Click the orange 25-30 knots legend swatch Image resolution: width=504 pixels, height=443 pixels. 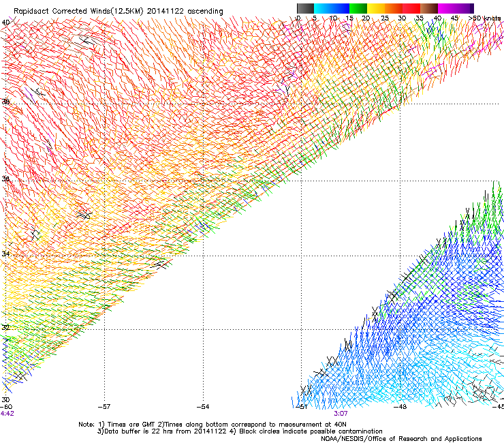[394, 8]
